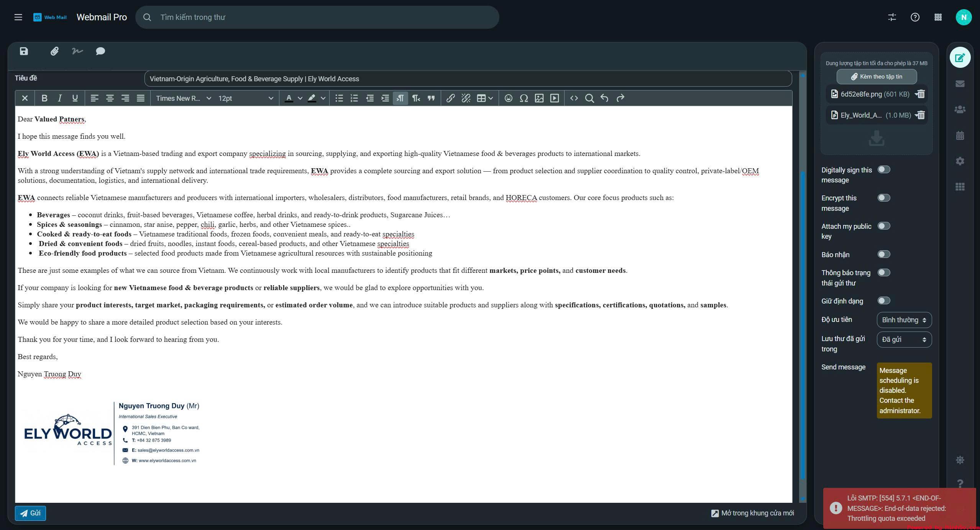The width and height of the screenshot is (980, 530).
Task: Open the mail envelope sidebar item
Action: coord(960,84)
